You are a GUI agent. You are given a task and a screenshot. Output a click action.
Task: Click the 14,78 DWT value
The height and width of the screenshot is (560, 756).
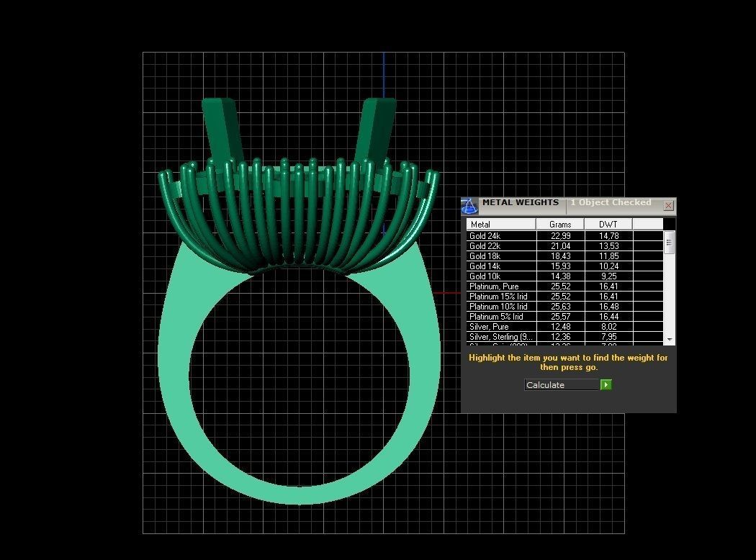click(x=609, y=235)
